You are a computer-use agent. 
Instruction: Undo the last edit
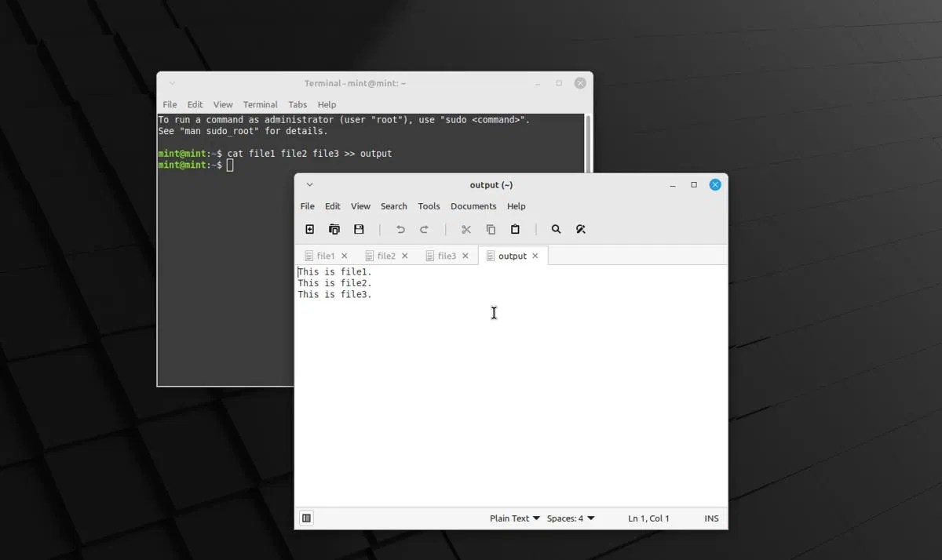coord(400,229)
